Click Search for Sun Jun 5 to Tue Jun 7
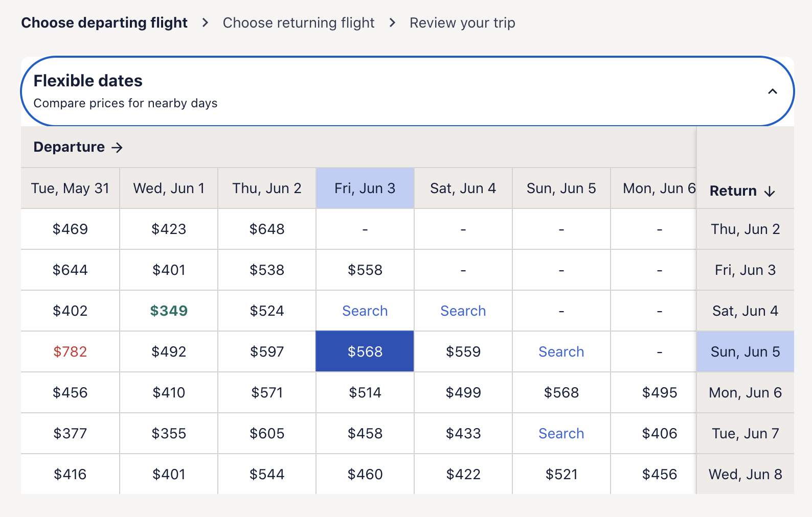 point(561,434)
